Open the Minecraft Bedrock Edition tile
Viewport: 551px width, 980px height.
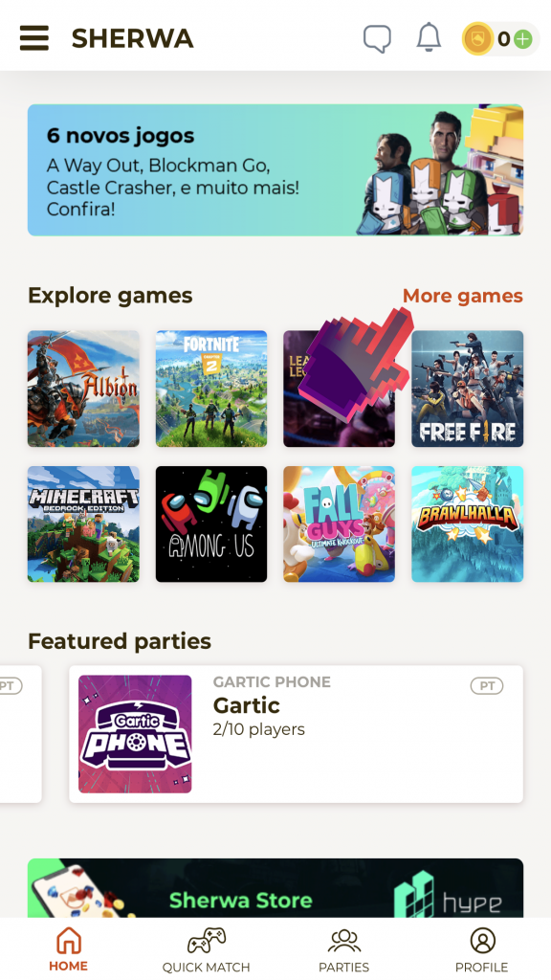coord(84,523)
